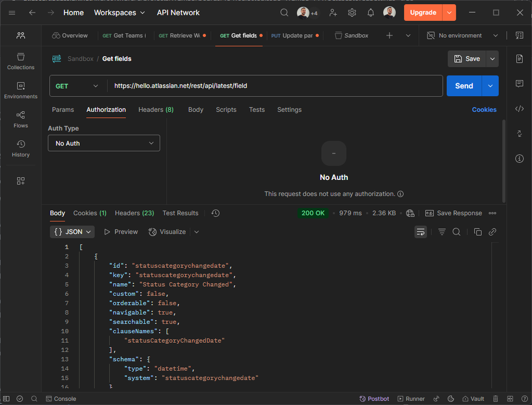Viewport: 532px width, 405px height.
Task: Open the Environments sidebar panel
Action: pos(21,90)
